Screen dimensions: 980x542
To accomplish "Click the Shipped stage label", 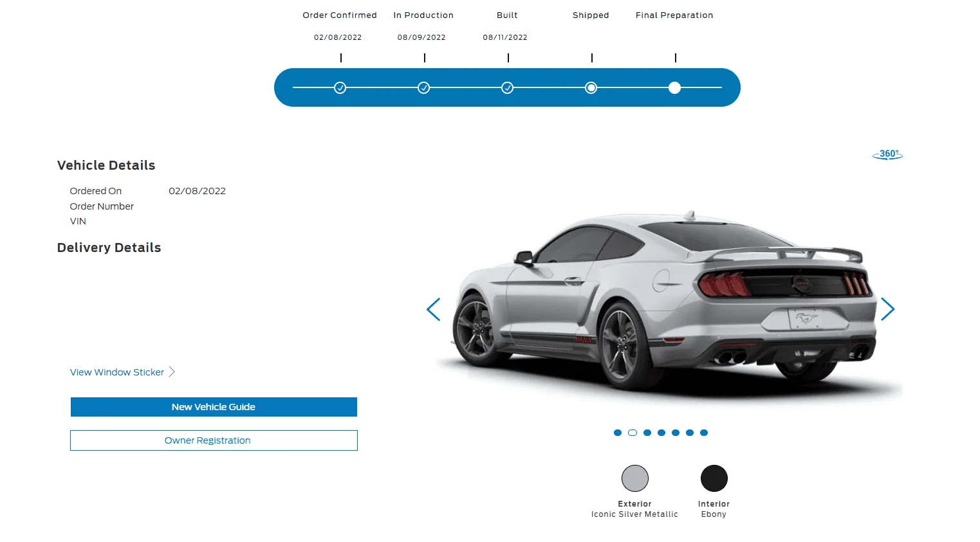I will point(591,15).
